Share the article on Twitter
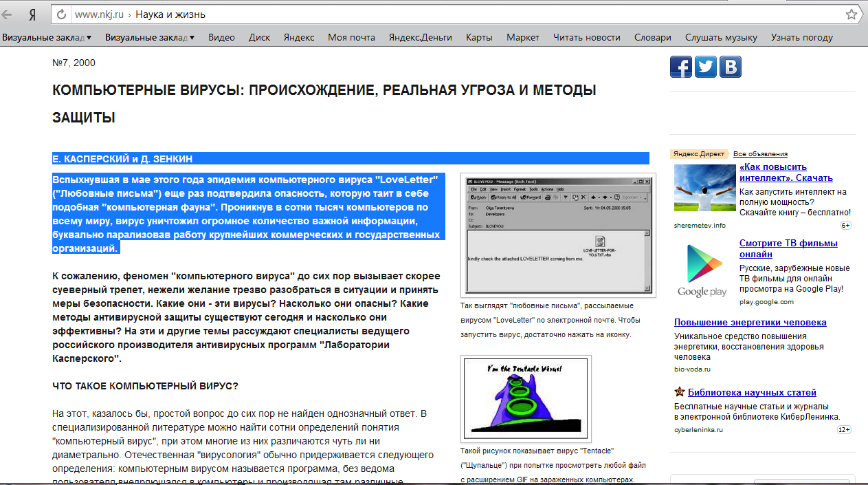This screenshot has height=485, width=868. (706, 67)
